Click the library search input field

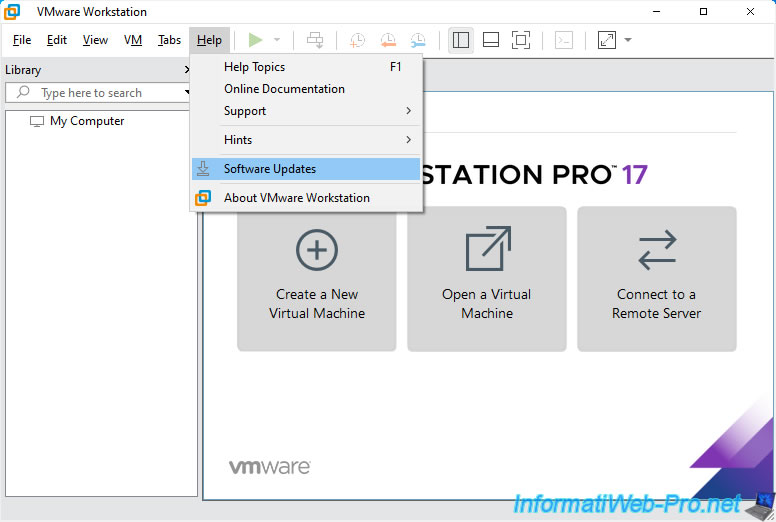click(105, 93)
